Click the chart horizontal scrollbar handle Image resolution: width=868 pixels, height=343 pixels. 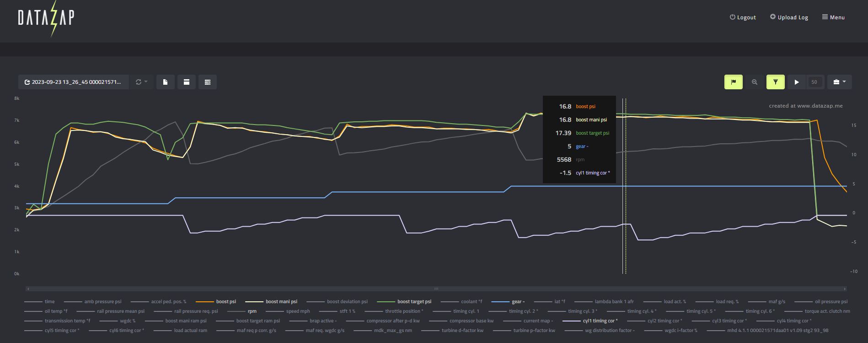tap(436, 289)
